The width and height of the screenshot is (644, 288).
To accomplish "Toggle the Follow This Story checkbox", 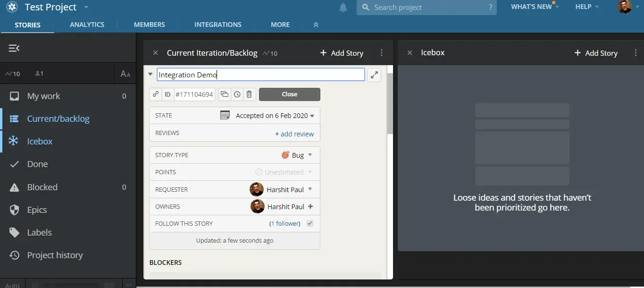I will (x=309, y=223).
